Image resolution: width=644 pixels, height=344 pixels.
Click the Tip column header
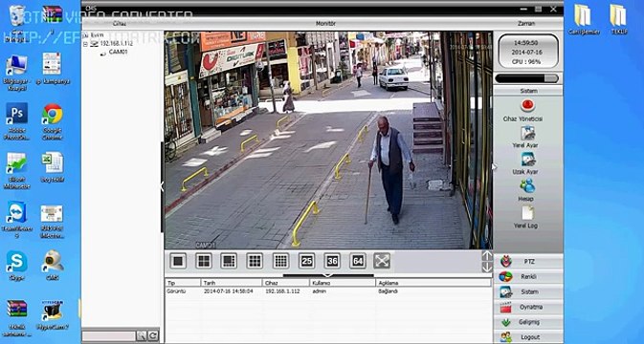183,283
